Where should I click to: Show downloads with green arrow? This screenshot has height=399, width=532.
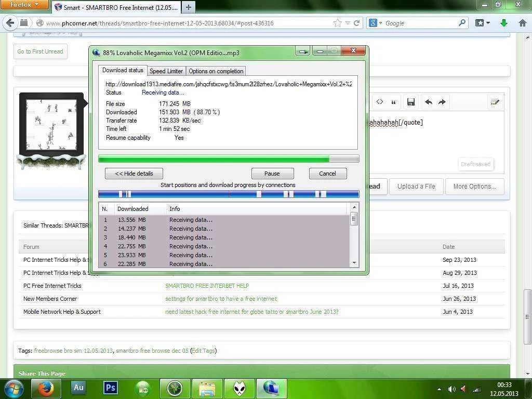[504, 23]
